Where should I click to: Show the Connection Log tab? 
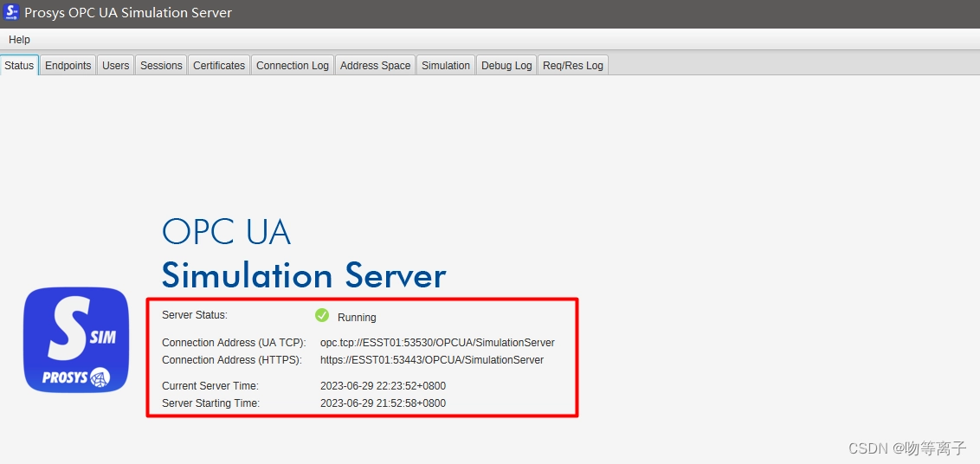(x=293, y=66)
